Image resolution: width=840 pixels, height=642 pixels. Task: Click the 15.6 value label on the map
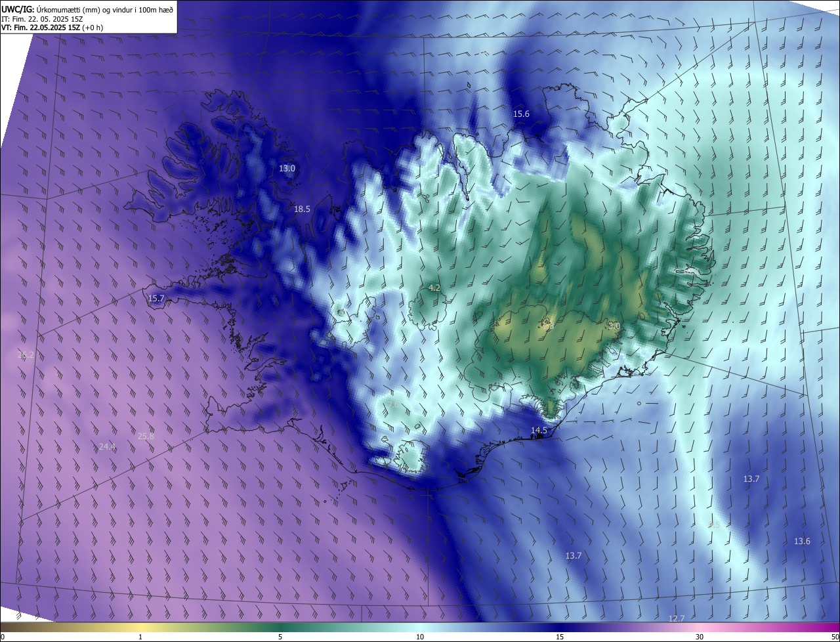tap(521, 114)
